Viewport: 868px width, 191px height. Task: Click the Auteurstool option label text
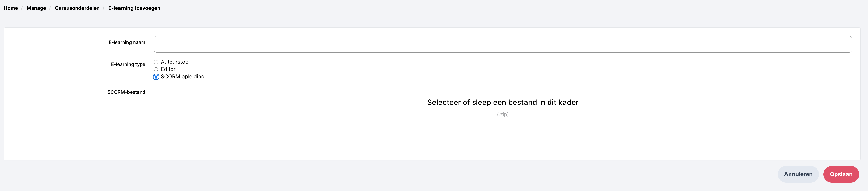click(175, 62)
